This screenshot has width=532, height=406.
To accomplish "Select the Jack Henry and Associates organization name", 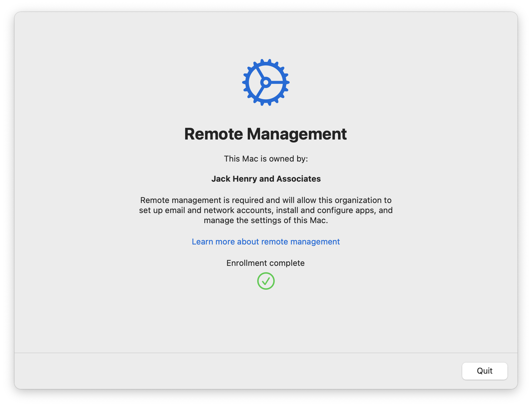I will [x=266, y=179].
